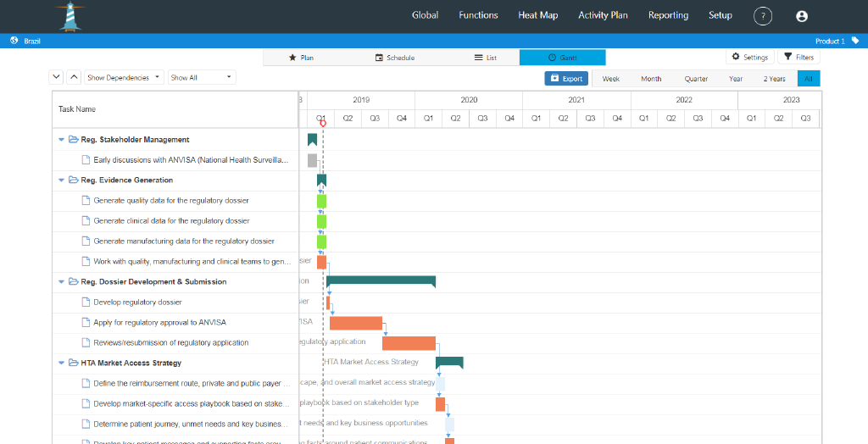Screen dimensions: 868x444
Task: Click the tag icon beside Product 1
Action: pyautogui.click(x=855, y=41)
